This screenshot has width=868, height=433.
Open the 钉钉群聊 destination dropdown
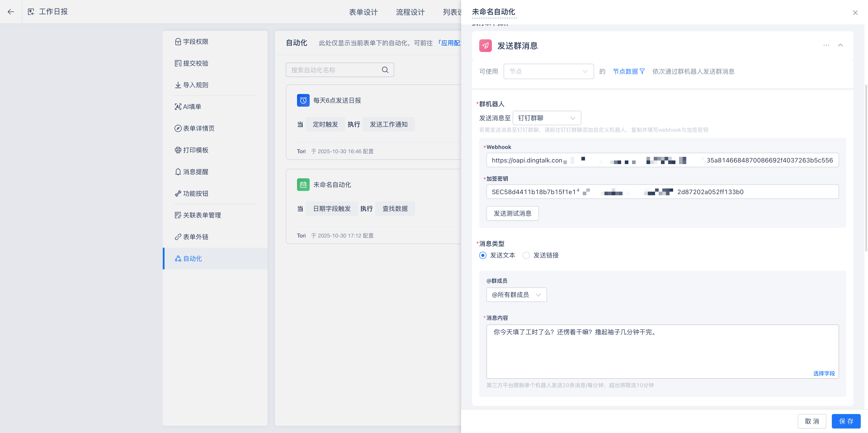[x=547, y=118]
